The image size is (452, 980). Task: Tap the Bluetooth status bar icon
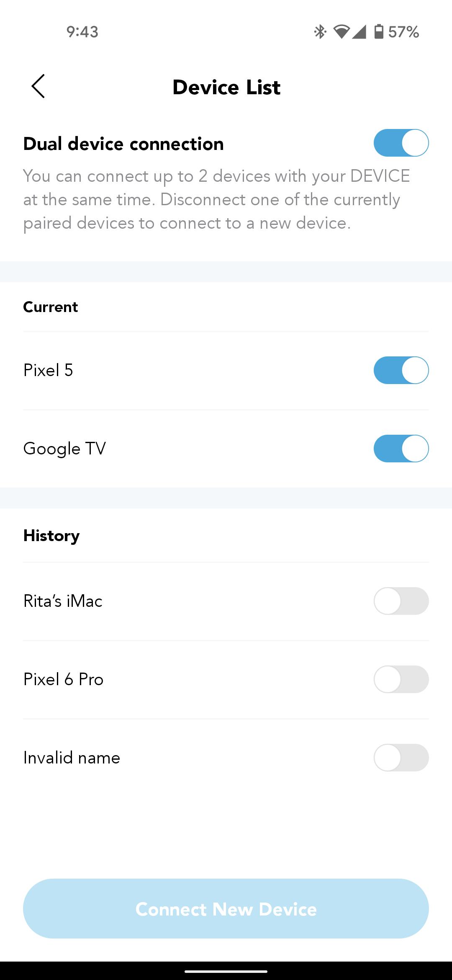[320, 32]
